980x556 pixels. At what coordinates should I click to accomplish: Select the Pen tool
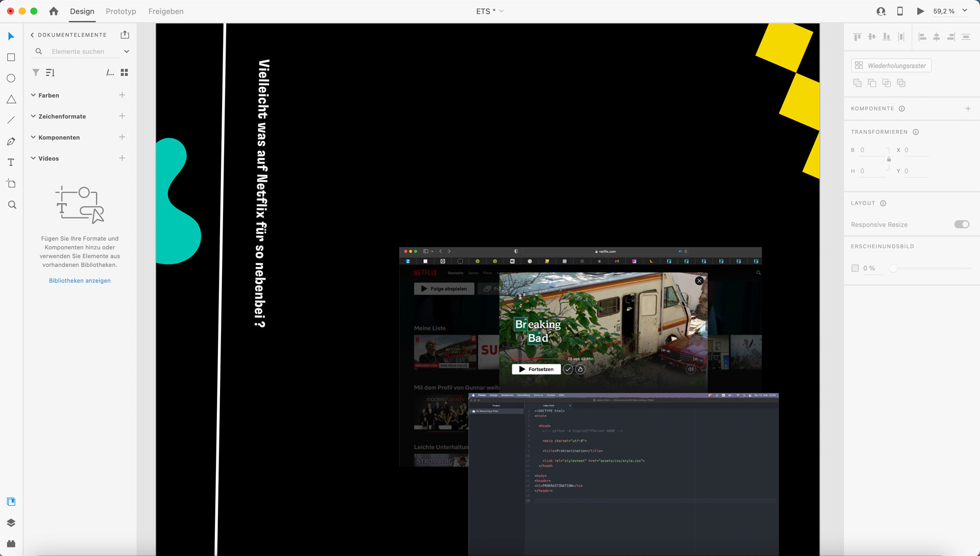point(11,141)
